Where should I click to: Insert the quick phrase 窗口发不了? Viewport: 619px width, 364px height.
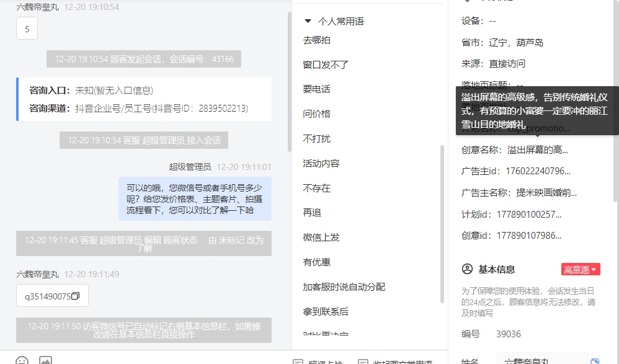tap(326, 64)
